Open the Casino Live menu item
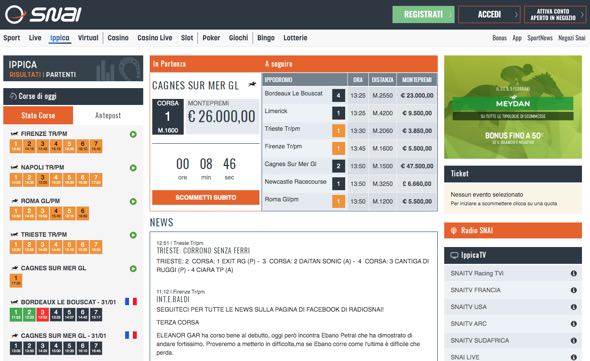 155,38
